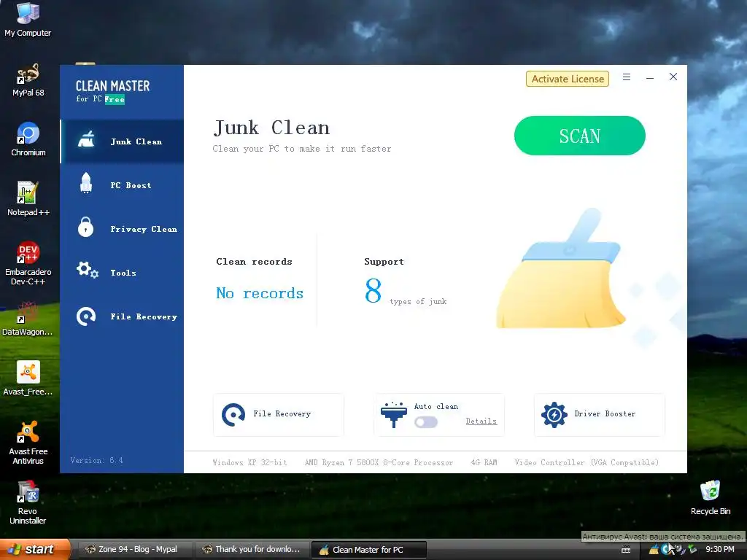This screenshot has width=747, height=560.
Task: Click the "Support" heading
Action: click(384, 262)
